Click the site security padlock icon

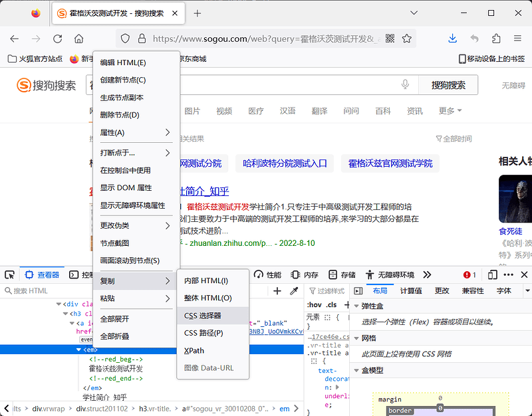142,39
